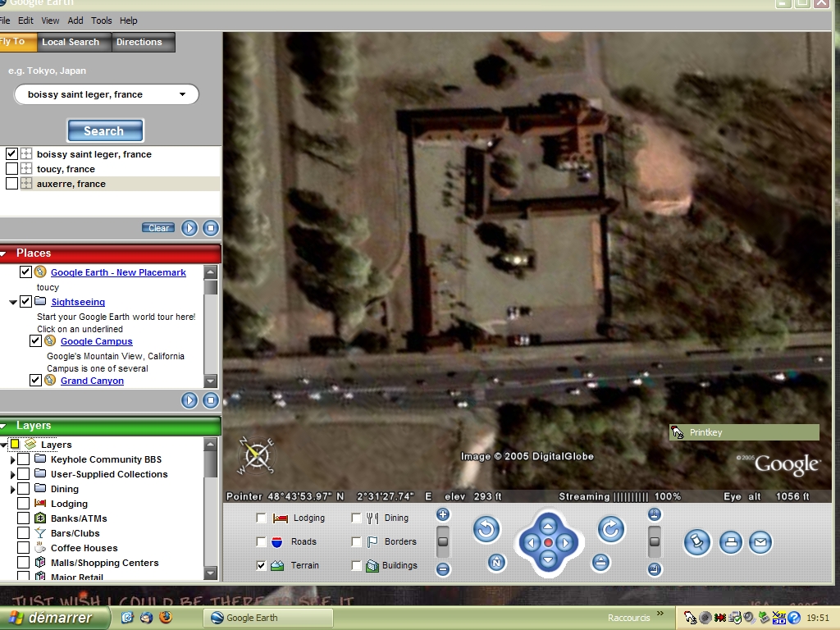Click the red center dot of navigation pad
This screenshot has height=630, width=840.
548,543
